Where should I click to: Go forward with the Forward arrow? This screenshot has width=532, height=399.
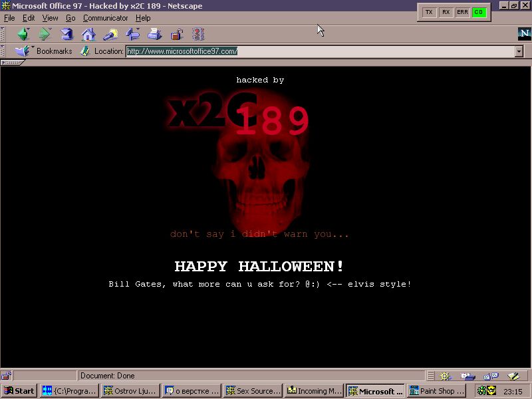pyautogui.click(x=45, y=35)
